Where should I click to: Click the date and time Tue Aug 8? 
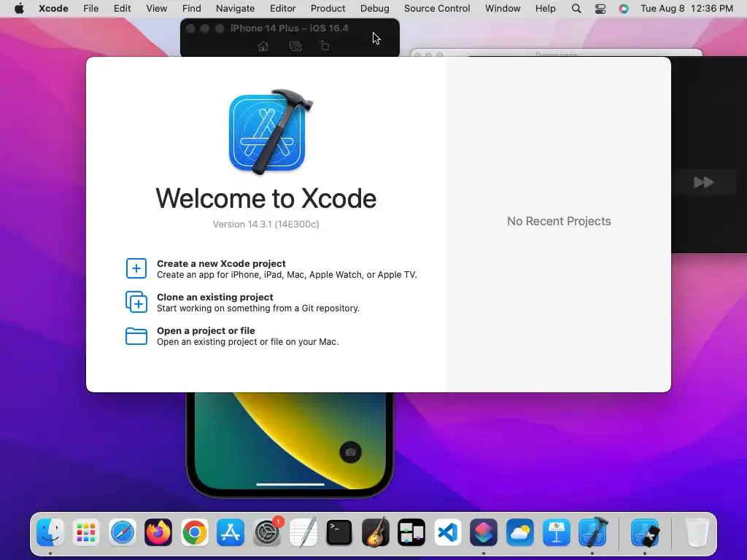[686, 8]
